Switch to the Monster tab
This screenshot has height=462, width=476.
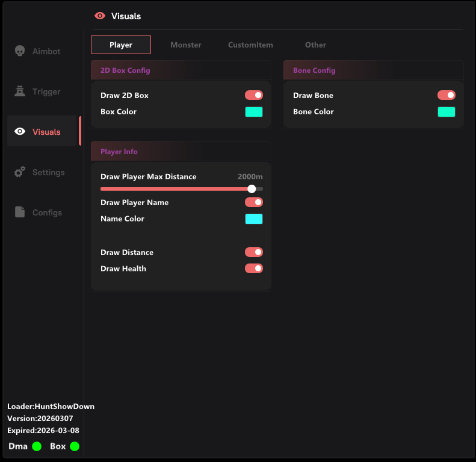185,45
